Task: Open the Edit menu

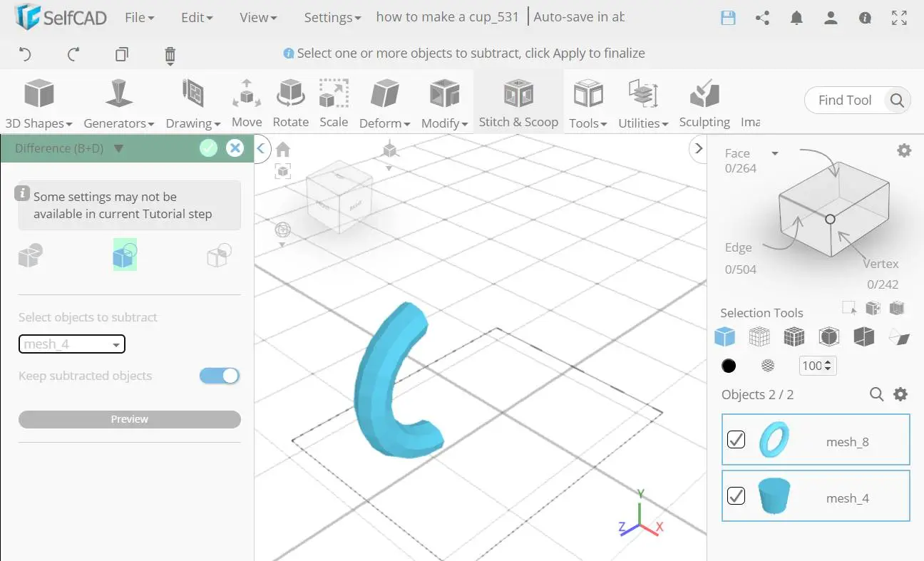Action: [197, 18]
